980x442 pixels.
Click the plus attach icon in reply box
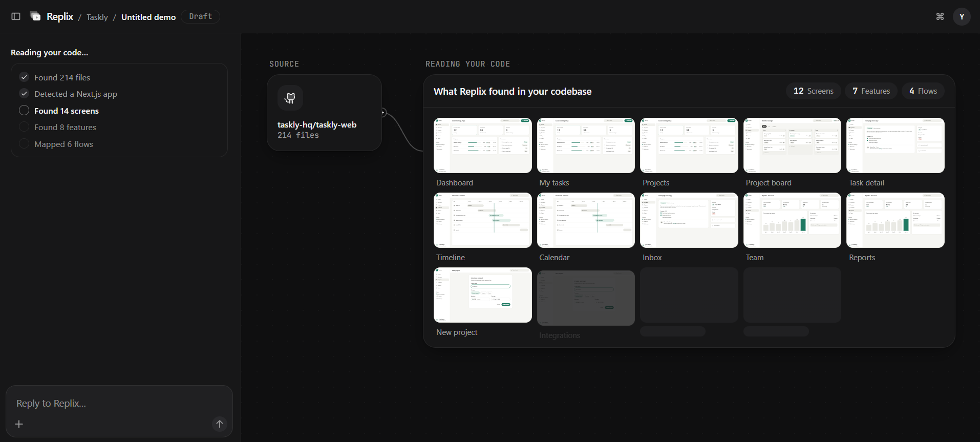click(19, 424)
